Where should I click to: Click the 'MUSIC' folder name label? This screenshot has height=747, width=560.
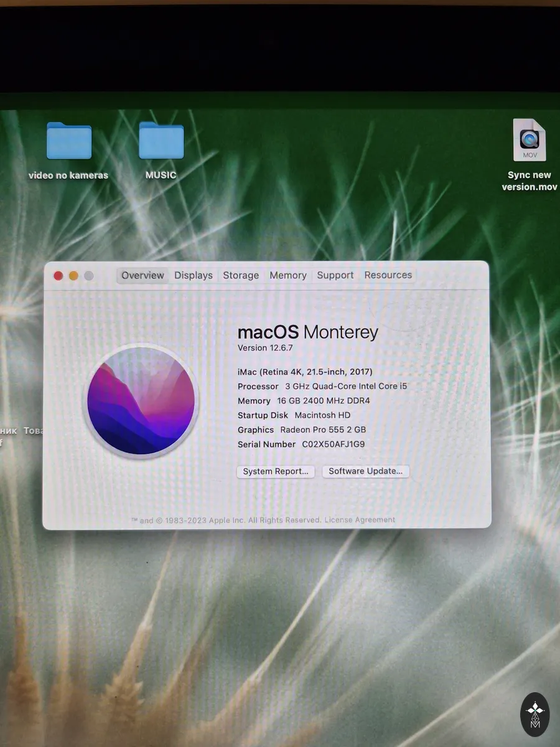[161, 175]
